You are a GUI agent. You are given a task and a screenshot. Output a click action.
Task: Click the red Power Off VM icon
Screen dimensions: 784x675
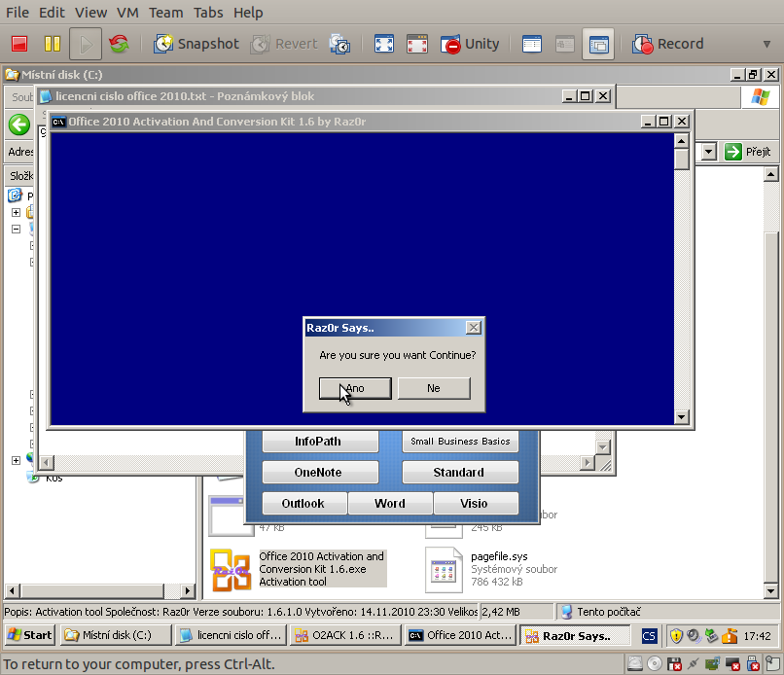19,44
